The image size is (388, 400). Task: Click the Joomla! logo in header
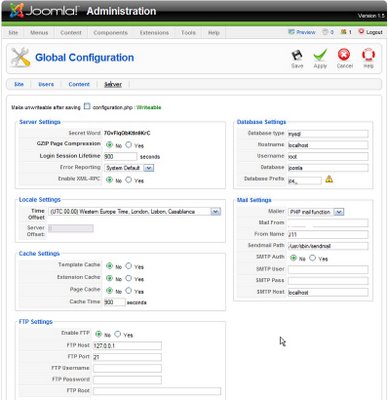point(44,10)
